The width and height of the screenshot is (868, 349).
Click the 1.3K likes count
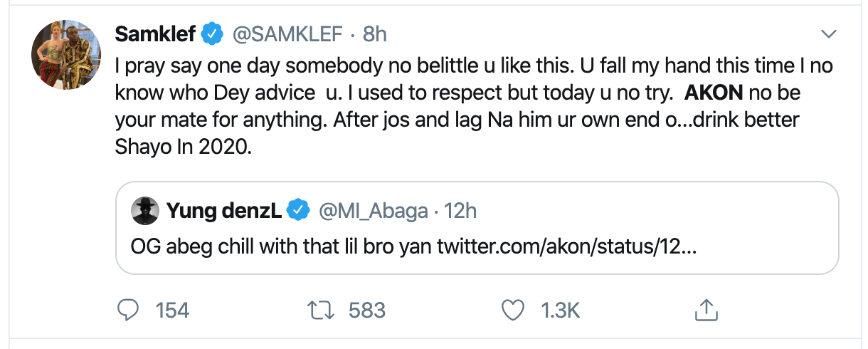[560, 310]
